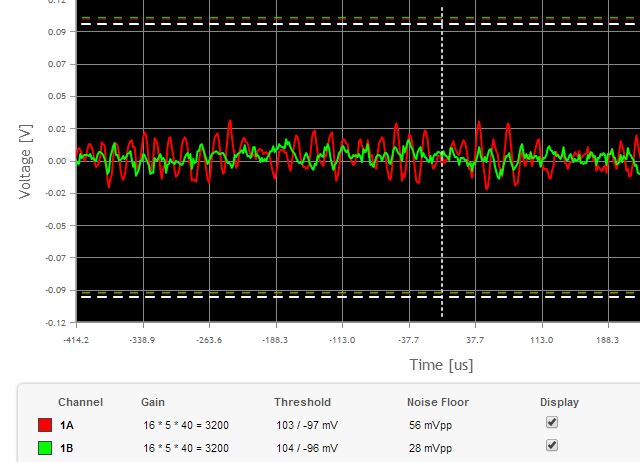Click the Noise Floor column header
This screenshot has width=640, height=462.
[437, 402]
